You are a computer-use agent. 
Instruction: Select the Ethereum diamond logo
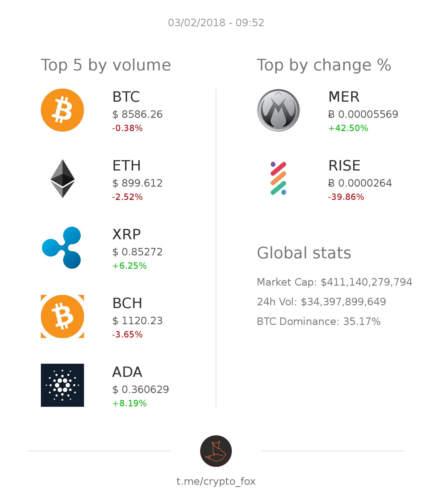(62, 179)
